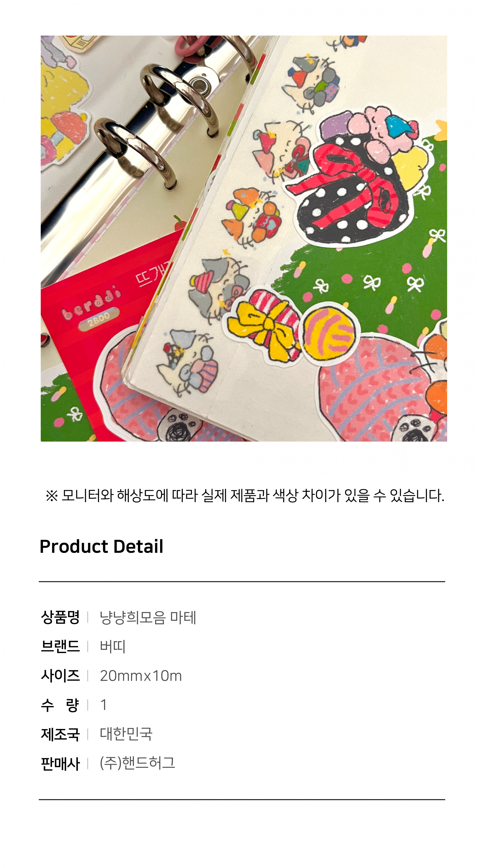The width and height of the screenshot is (485, 868).
Task: Click the 2800 price label
Action: pos(99,319)
